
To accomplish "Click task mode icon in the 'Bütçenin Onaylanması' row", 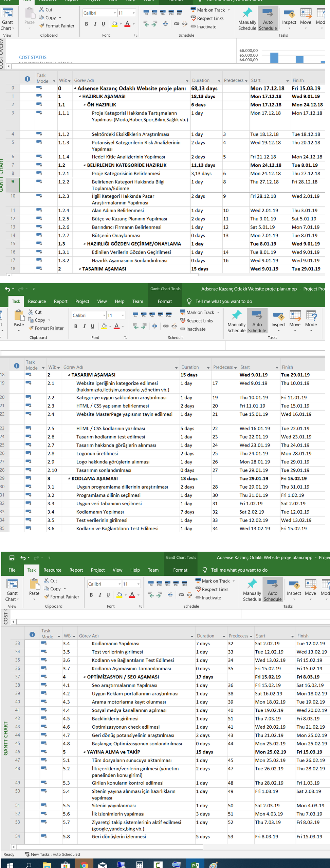I will coord(39,235).
